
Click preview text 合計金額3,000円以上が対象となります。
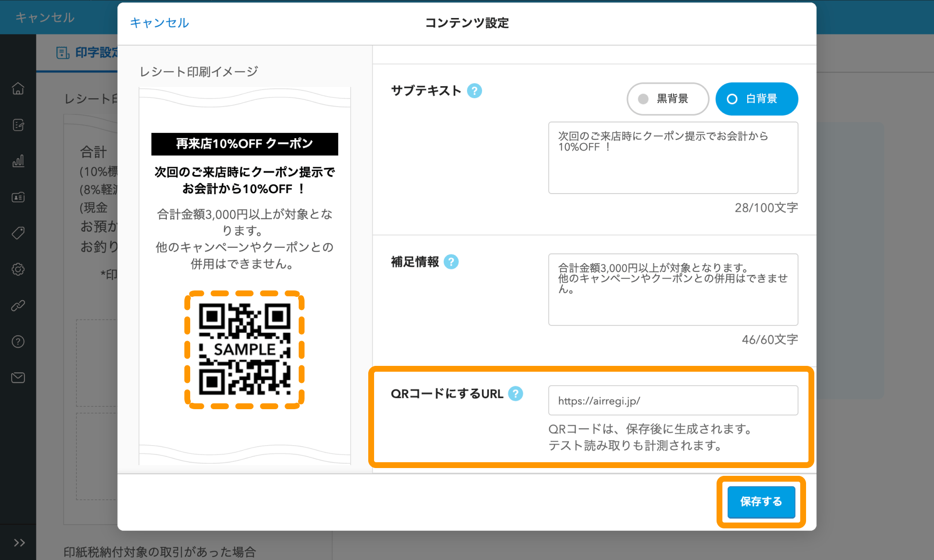245,222
